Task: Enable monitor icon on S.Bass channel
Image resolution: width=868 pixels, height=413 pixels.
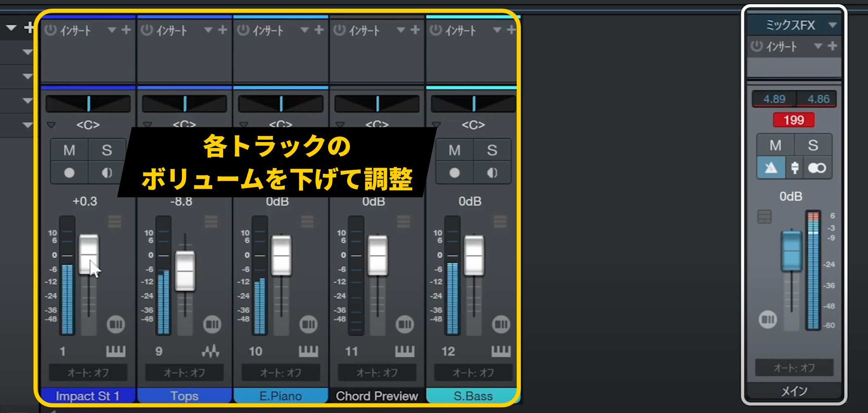Action: pyautogui.click(x=492, y=173)
